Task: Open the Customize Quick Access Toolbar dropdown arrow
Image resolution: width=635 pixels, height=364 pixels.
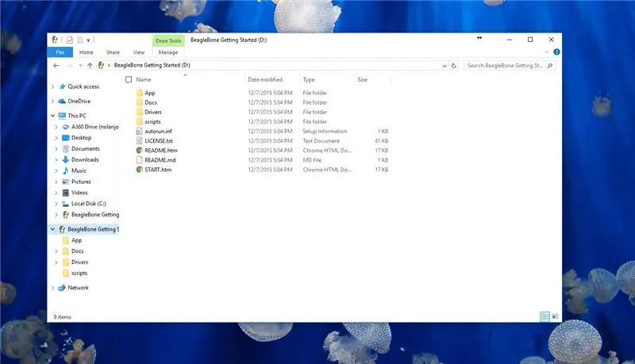Action: click(x=88, y=40)
